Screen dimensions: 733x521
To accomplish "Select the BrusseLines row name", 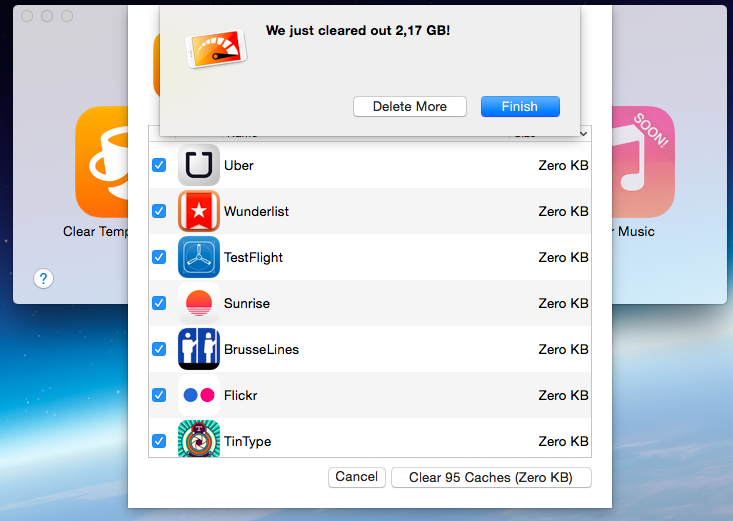I will (x=261, y=349).
